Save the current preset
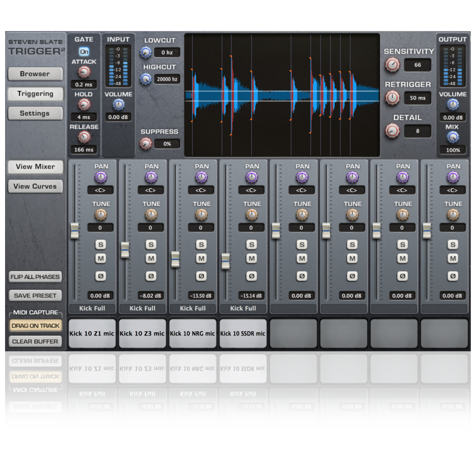The width and height of the screenshot is (476, 476). click(x=35, y=295)
